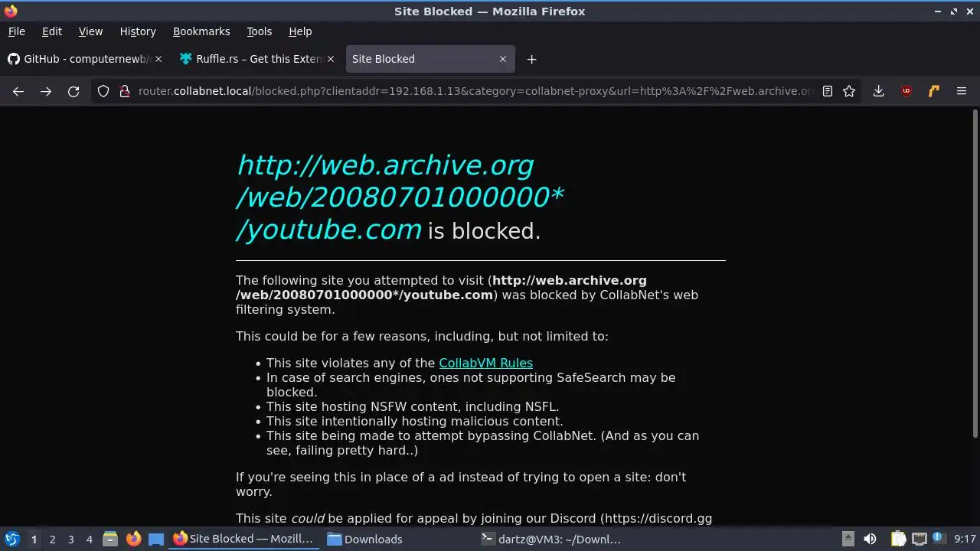Close the Ruffle.rs tab
Viewport: 980px width, 551px height.
pos(331,59)
